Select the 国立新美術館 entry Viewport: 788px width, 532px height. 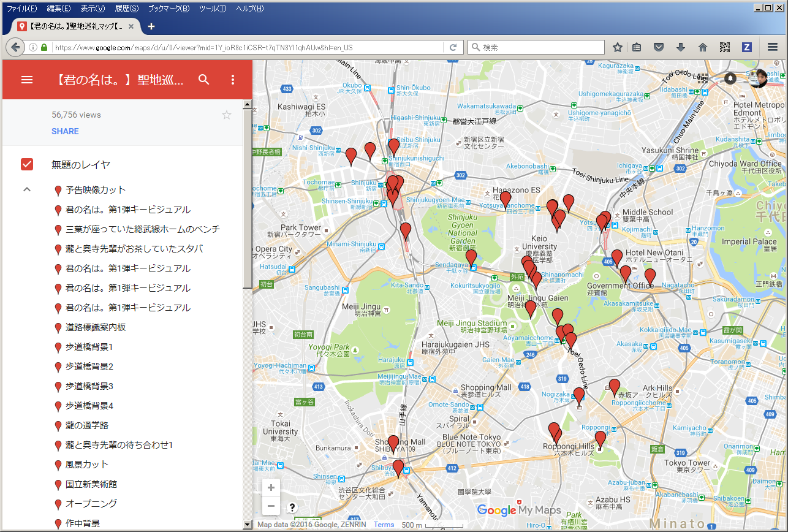(91, 484)
